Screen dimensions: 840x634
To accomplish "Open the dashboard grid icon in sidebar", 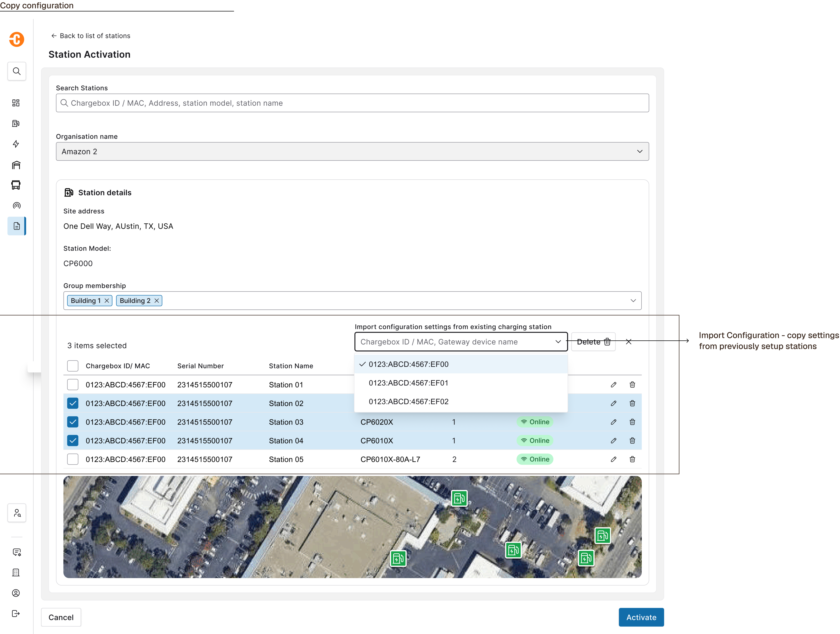I will tap(16, 103).
